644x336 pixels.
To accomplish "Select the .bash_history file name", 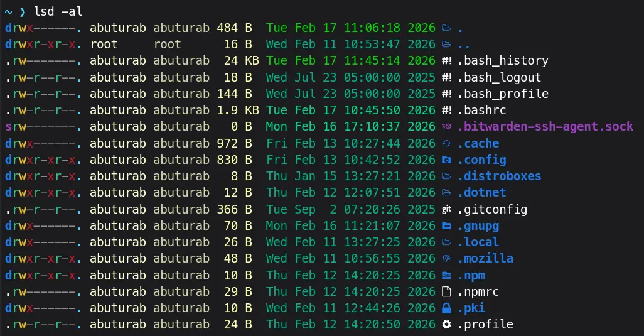I will point(502,61).
